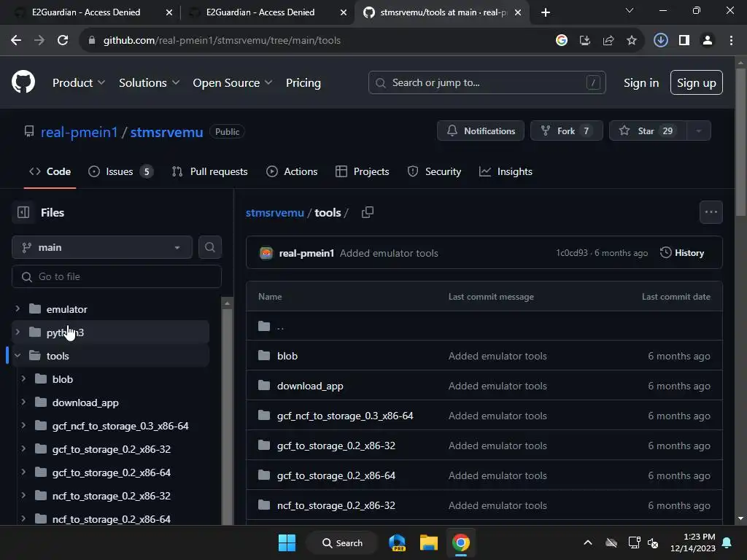Click the install app icon in address bar
747x560 pixels.
[585, 41]
